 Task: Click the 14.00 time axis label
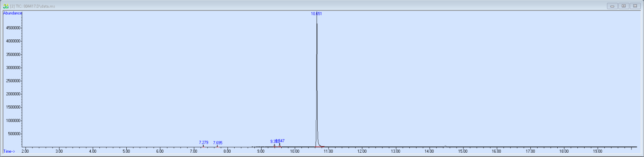click(x=429, y=151)
